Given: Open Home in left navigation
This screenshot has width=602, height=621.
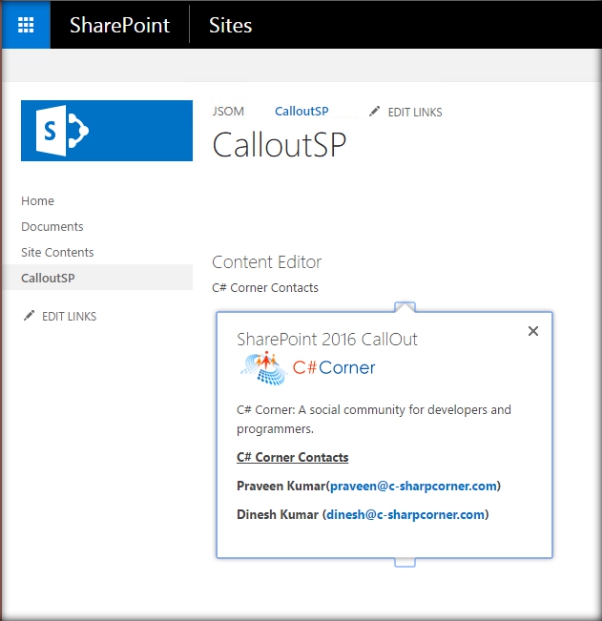Looking at the screenshot, I should (38, 201).
